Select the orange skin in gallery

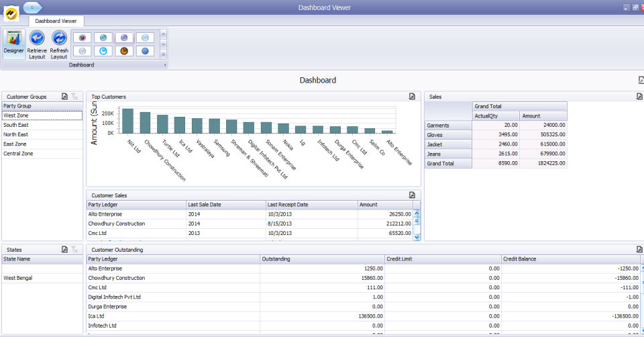123,50
